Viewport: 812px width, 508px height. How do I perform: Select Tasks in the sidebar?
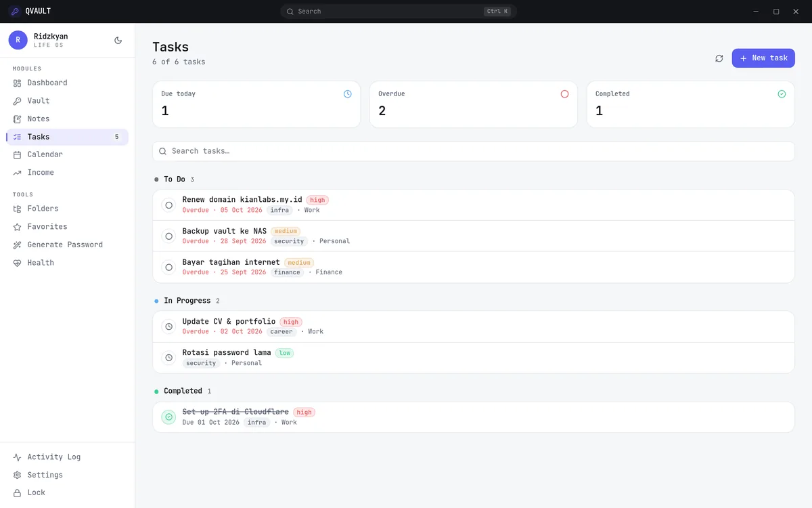point(68,137)
